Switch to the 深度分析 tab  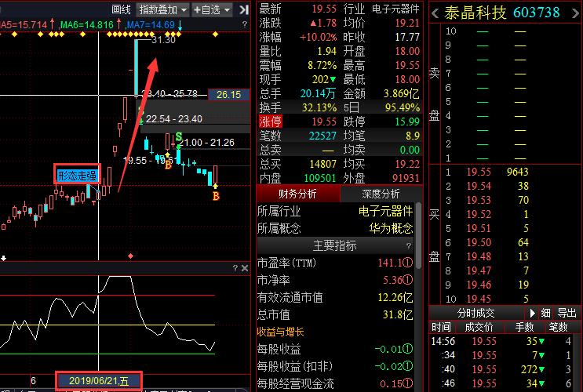coord(380,194)
